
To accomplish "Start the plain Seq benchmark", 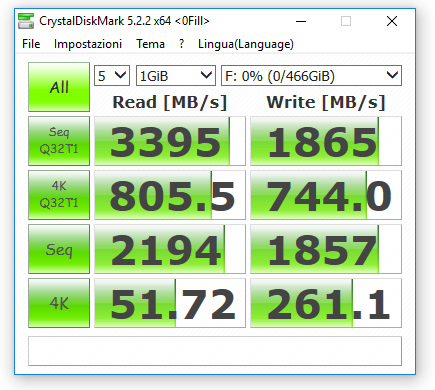I will pyautogui.click(x=59, y=249).
